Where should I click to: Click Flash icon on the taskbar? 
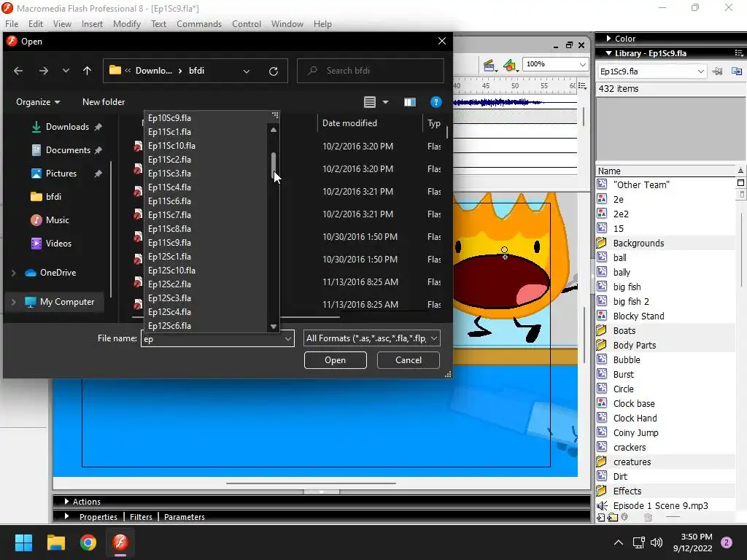(x=120, y=542)
